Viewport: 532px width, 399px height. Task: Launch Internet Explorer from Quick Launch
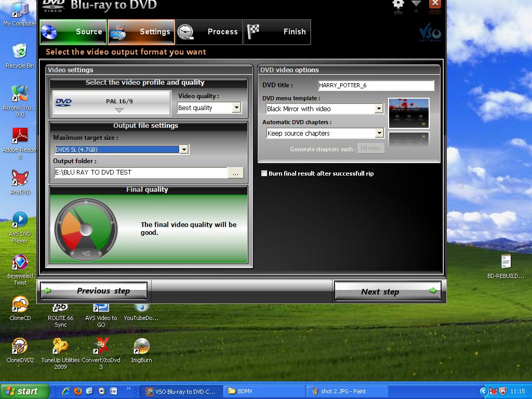pos(66,391)
